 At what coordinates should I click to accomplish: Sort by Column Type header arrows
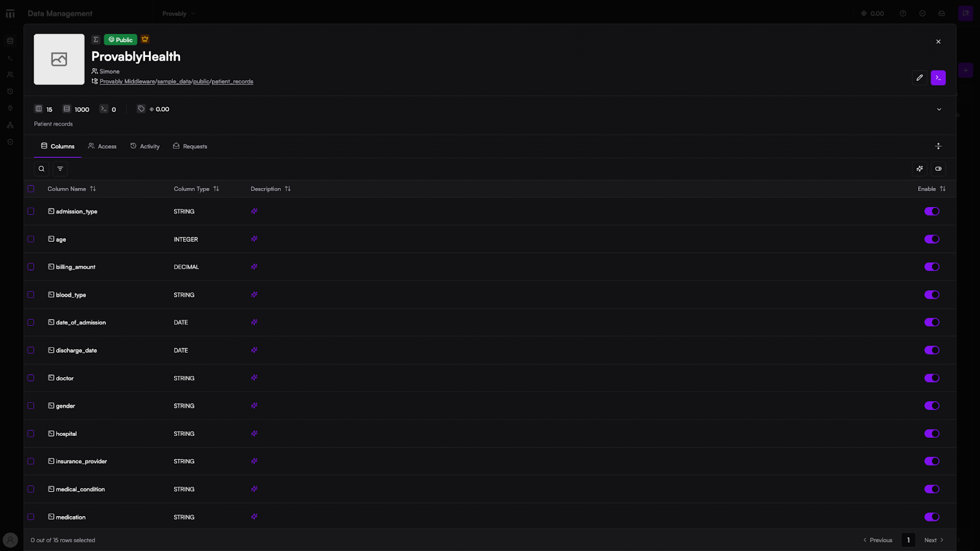[216, 189]
